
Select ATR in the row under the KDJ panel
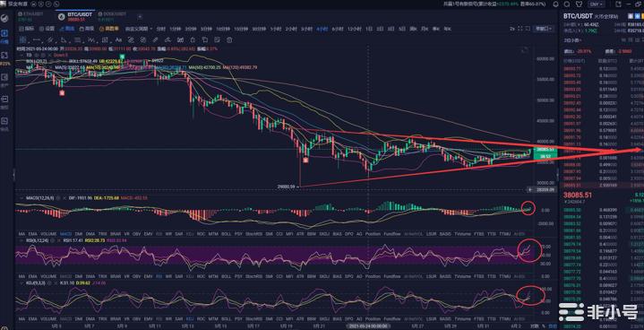pyautogui.click(x=300, y=319)
